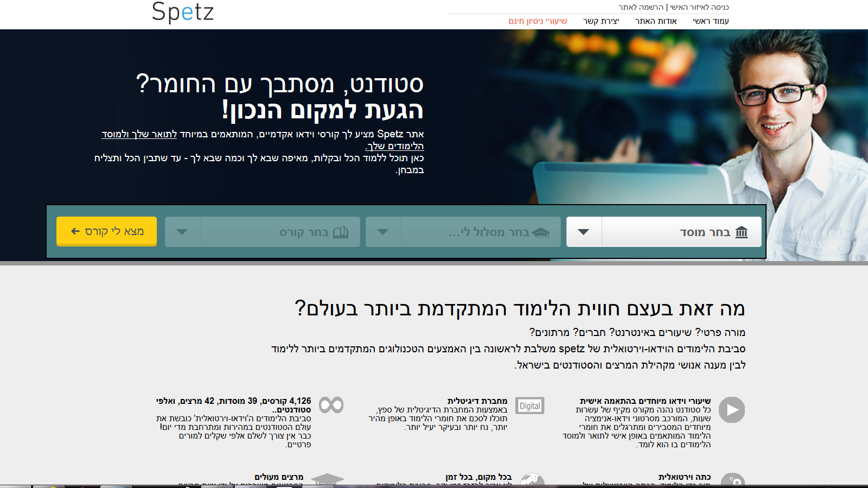Click the open book icon in בחר קורס
The image size is (868, 488).
tap(341, 232)
